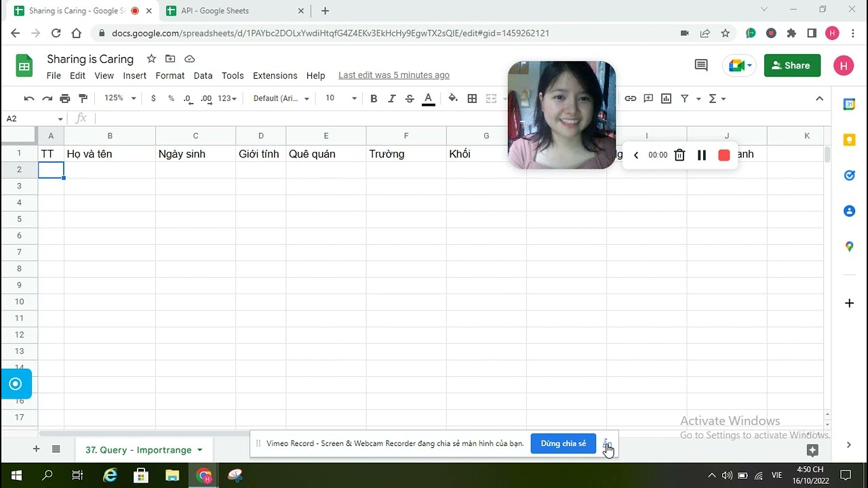Image resolution: width=868 pixels, height=488 pixels.
Task: Open the font size dropdown
Action: (x=340, y=98)
